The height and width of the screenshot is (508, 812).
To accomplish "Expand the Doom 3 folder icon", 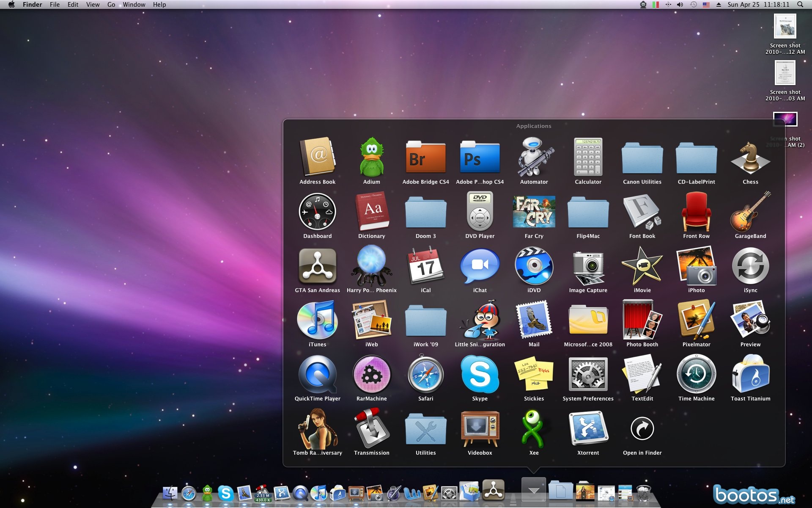I will pos(425,214).
